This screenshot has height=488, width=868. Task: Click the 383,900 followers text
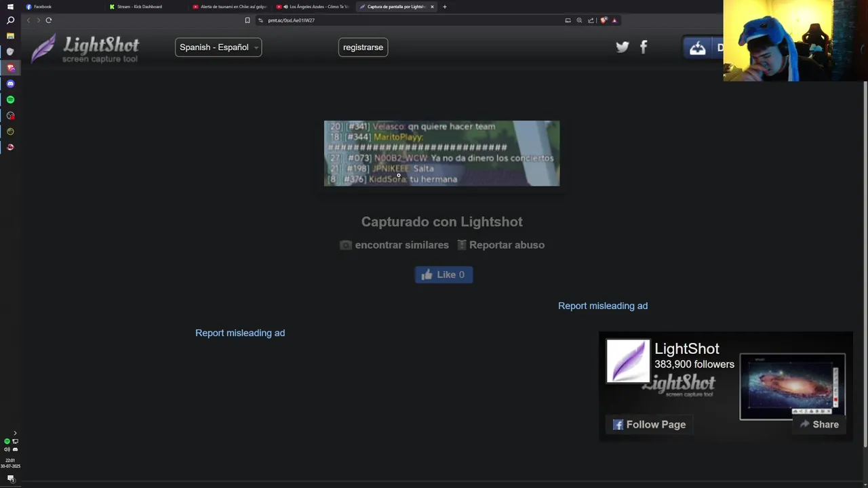point(694,365)
